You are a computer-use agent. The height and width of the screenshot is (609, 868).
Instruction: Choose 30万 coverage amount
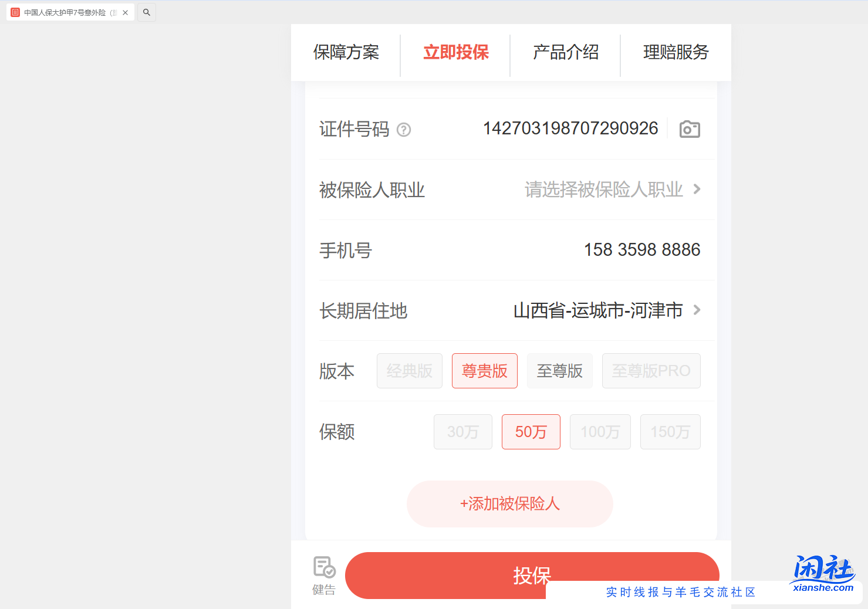point(462,432)
